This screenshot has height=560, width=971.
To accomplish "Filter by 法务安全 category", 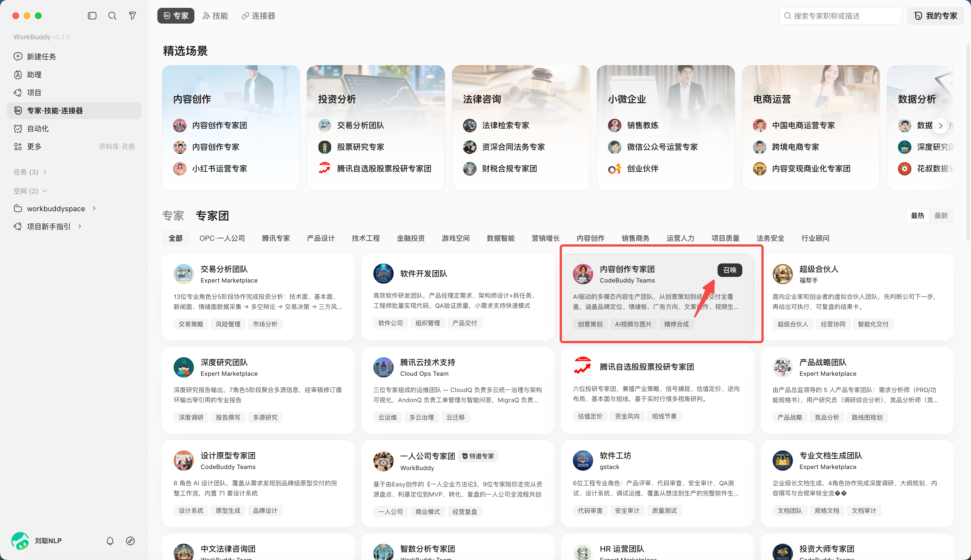I will (x=770, y=238).
